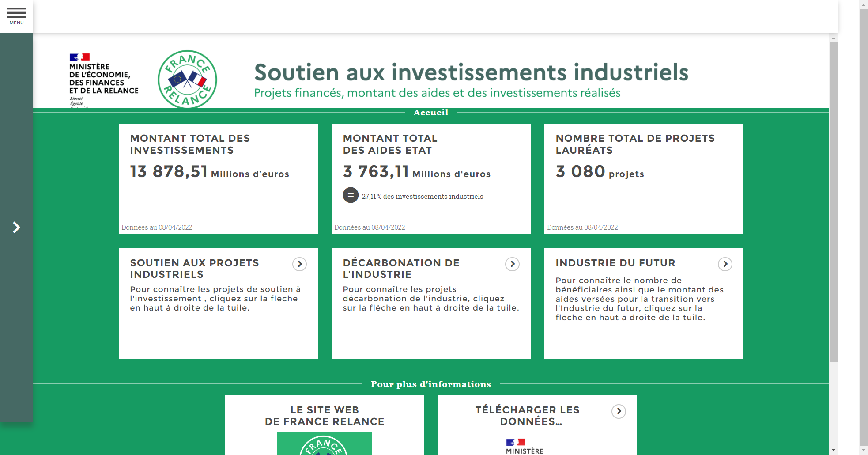Click the France Relance circular logo
Viewport: 868px width, 455px height.
tap(187, 80)
